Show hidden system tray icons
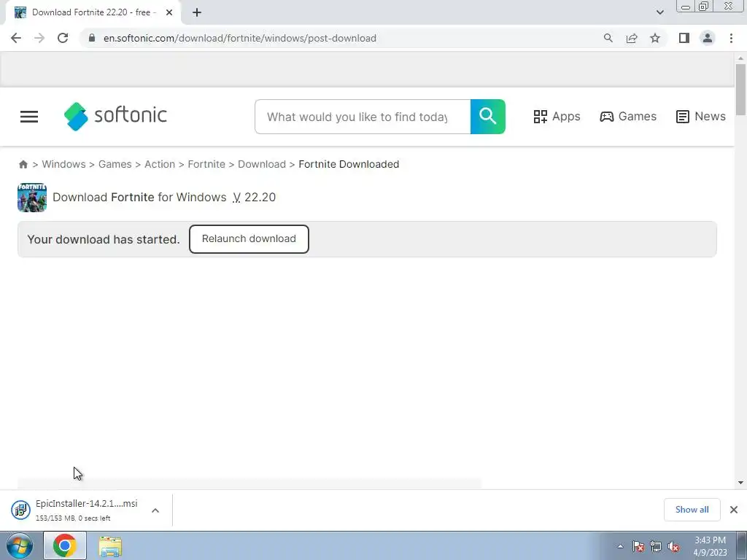This screenshot has width=747, height=560. point(620,546)
